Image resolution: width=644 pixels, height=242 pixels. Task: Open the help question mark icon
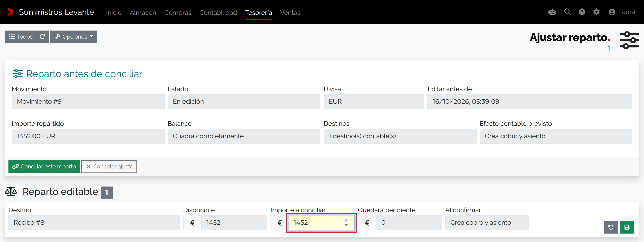(x=582, y=12)
